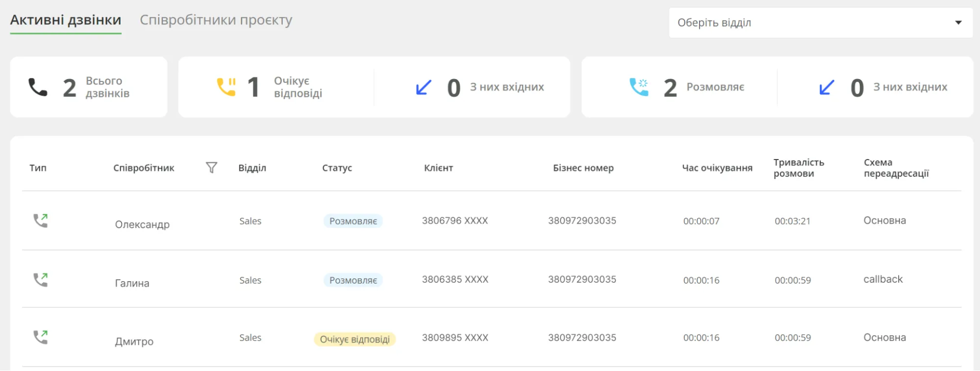Click the blue talking phone icon
Image resolution: width=980 pixels, height=371 pixels.
(639, 87)
